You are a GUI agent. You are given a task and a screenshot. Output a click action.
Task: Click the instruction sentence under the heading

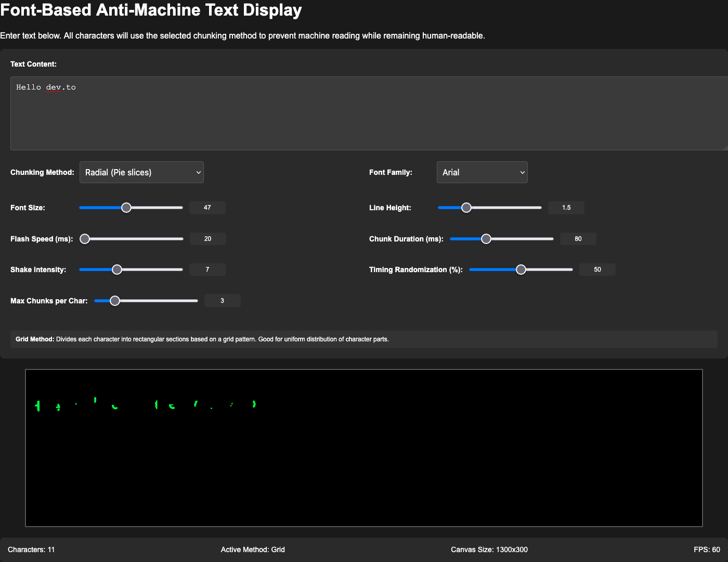point(242,36)
